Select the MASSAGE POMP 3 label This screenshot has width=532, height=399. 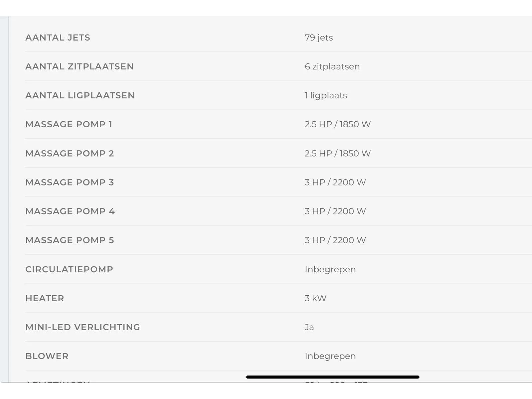[70, 182]
